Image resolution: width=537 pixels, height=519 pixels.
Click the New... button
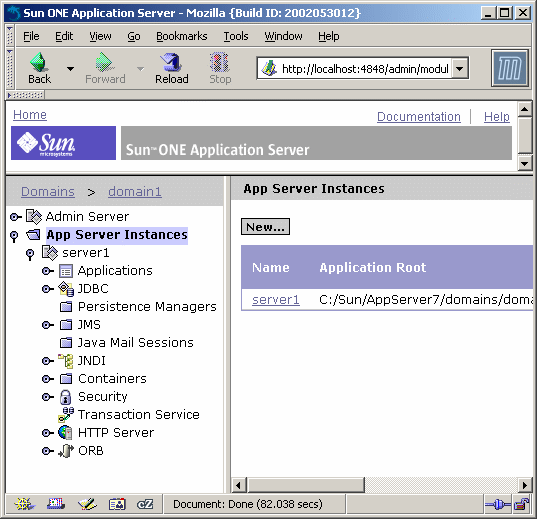pos(265,226)
